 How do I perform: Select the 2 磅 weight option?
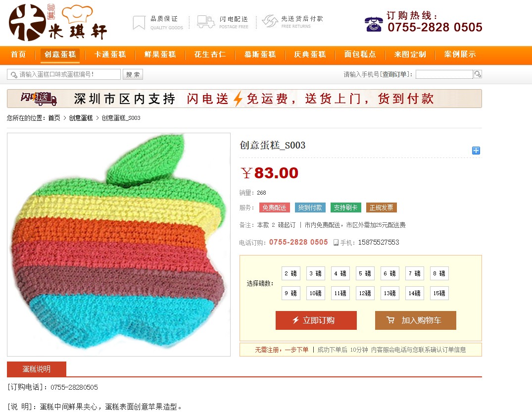tap(291, 273)
